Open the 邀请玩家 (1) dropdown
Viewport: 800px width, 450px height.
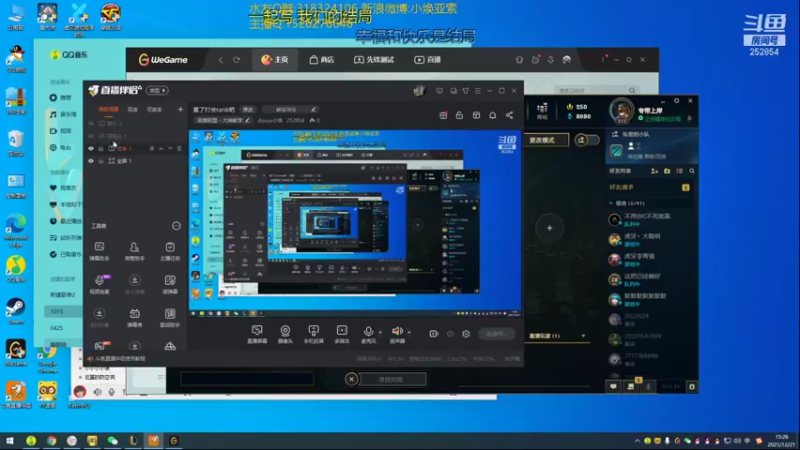click(556, 336)
